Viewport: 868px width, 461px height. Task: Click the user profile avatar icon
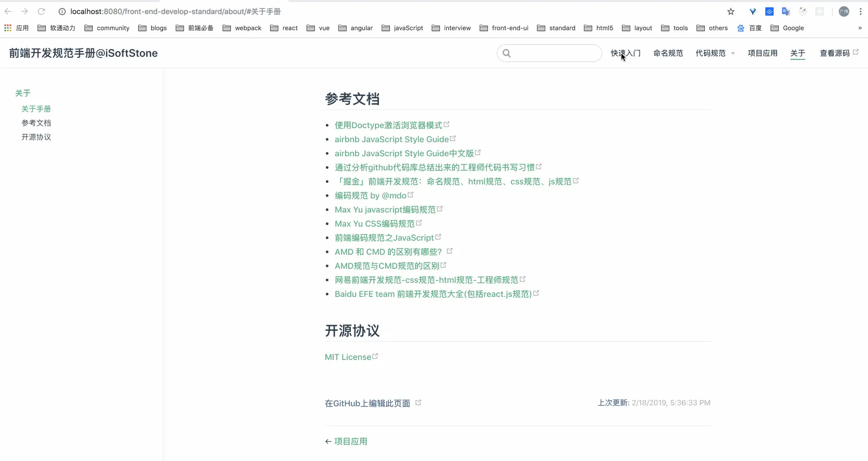[x=844, y=11]
